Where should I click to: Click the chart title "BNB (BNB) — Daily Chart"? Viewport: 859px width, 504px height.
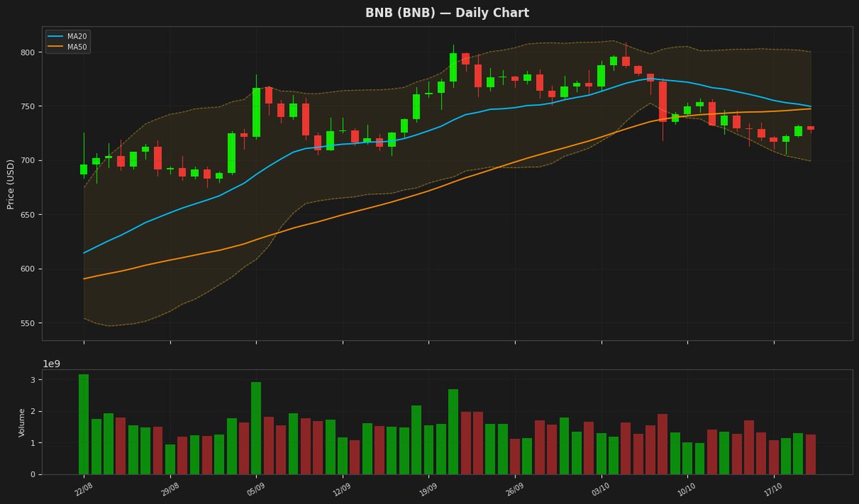pyautogui.click(x=447, y=13)
